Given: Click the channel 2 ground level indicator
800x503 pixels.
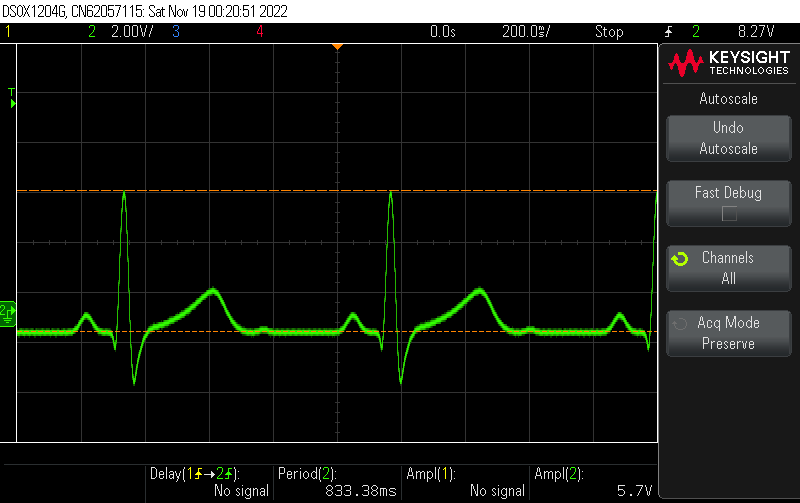Looking at the screenshot, I should (x=8, y=313).
